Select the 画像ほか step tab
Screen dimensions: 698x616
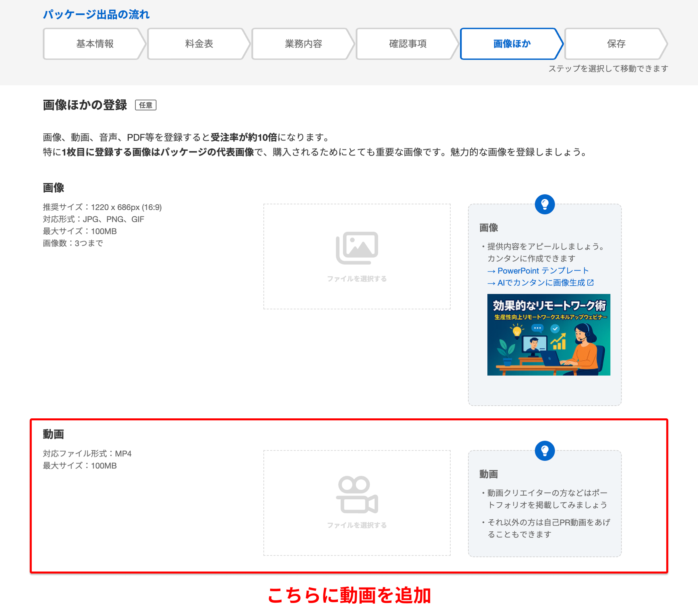(x=511, y=44)
